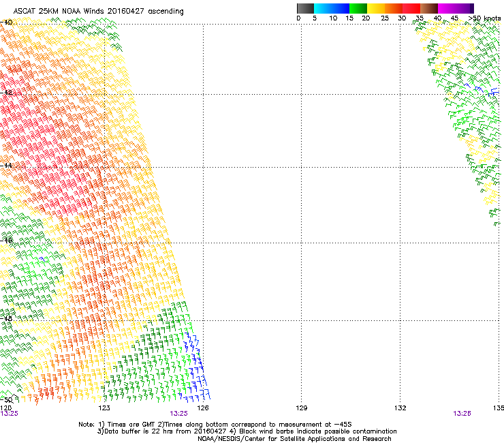Select the -48 latitude axis label

[6, 318]
